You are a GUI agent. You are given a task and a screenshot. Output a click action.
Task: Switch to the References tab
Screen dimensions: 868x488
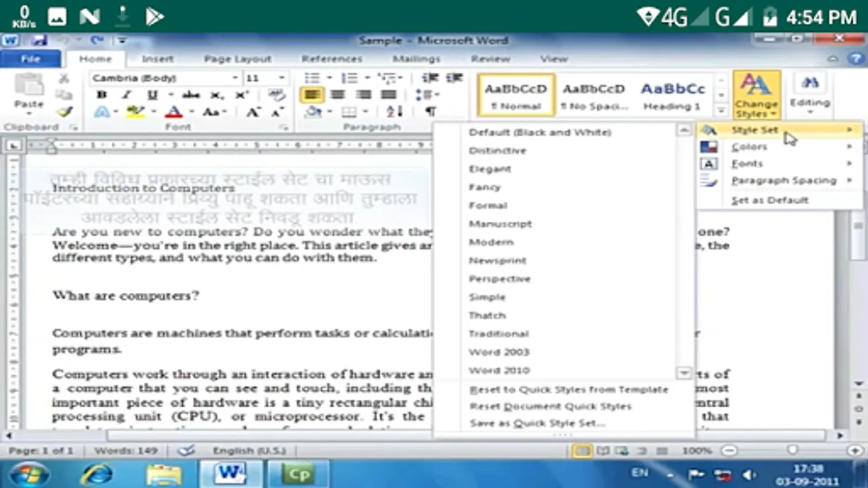(331, 59)
